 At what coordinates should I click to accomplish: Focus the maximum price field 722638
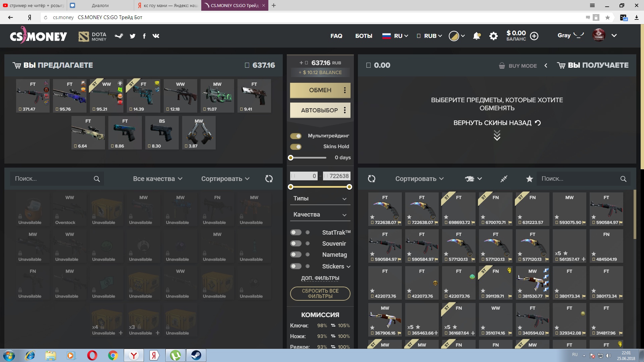click(336, 176)
